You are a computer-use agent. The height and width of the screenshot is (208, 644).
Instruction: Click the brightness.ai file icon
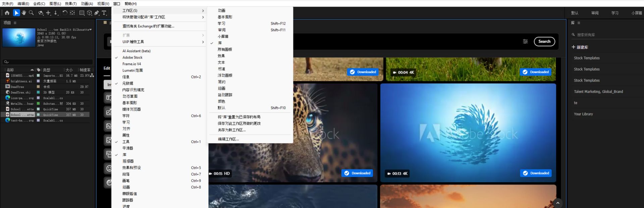point(8,81)
